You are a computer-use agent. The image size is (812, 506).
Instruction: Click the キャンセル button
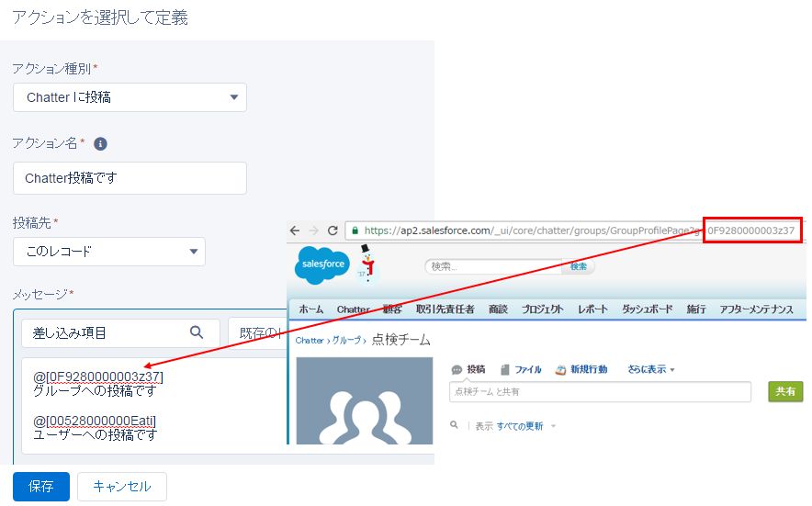121,487
